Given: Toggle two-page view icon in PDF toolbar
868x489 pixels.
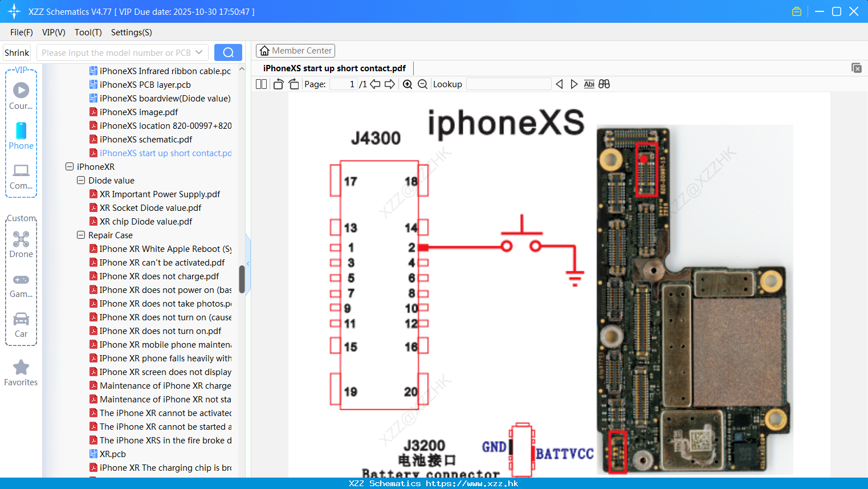Looking at the screenshot, I should [261, 84].
